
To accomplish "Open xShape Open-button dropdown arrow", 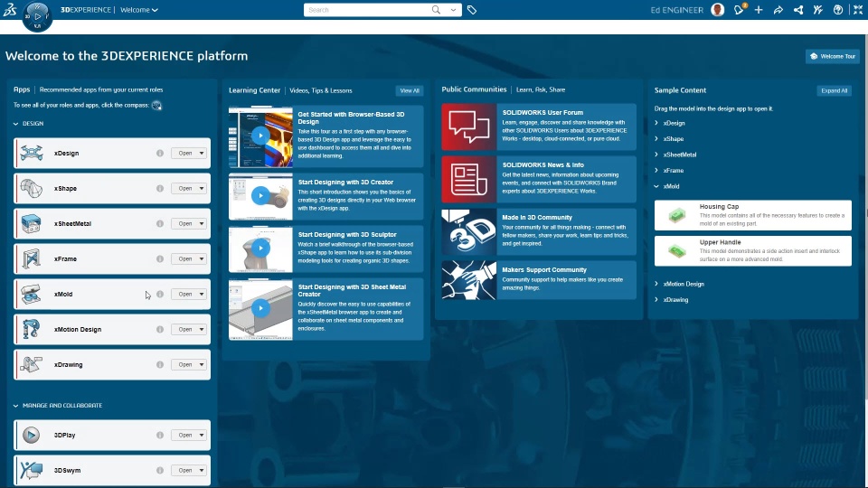I will 202,189.
